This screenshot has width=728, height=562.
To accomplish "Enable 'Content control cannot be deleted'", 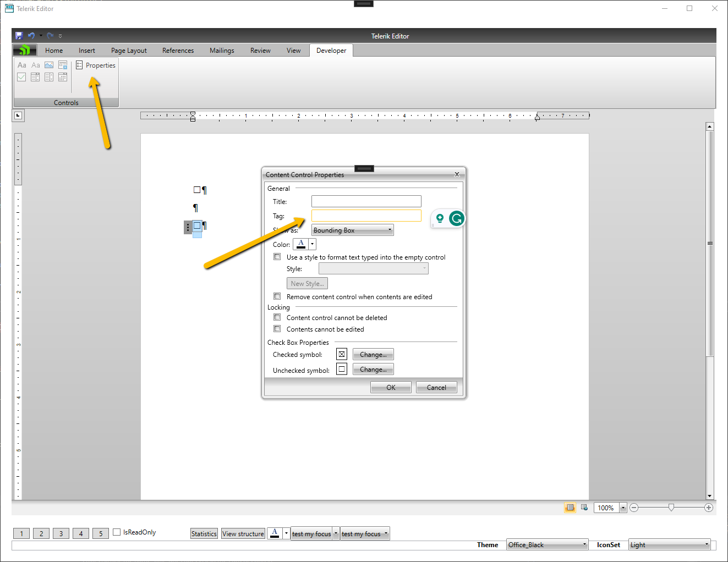I will pyautogui.click(x=277, y=317).
